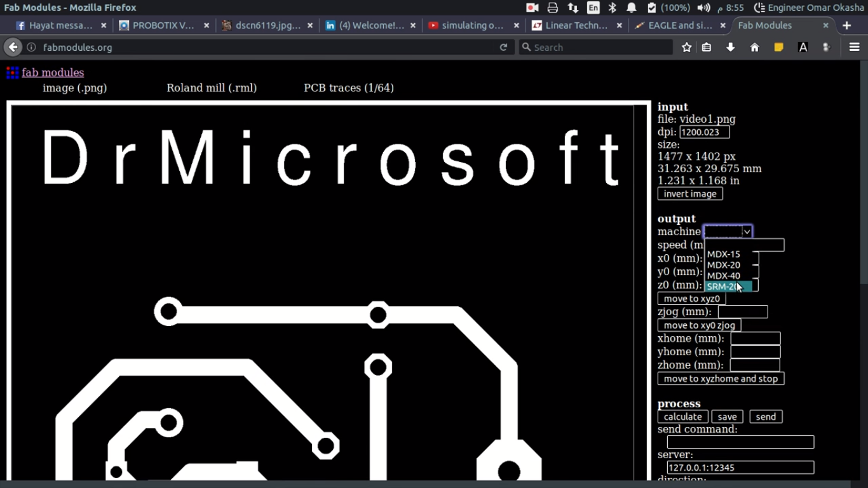868x488 pixels.
Task: Open the site information icon in address bar
Action: (31, 47)
